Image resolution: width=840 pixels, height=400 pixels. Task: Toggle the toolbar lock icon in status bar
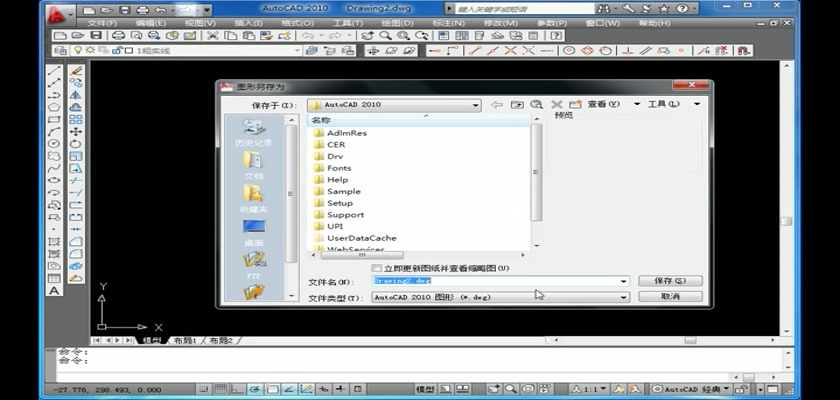click(x=742, y=389)
